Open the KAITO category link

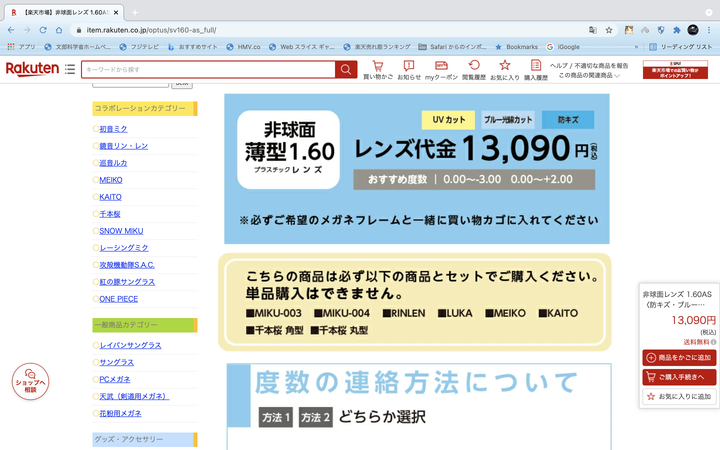click(110, 197)
